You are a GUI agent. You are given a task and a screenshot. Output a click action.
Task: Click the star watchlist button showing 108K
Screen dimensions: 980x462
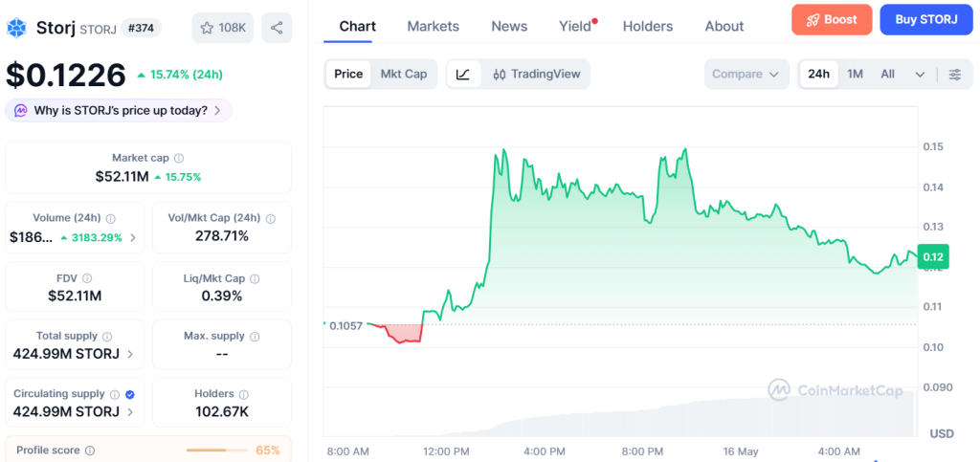222,28
